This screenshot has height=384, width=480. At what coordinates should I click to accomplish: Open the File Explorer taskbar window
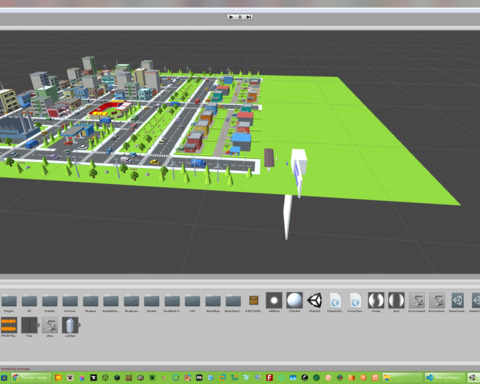point(402,378)
